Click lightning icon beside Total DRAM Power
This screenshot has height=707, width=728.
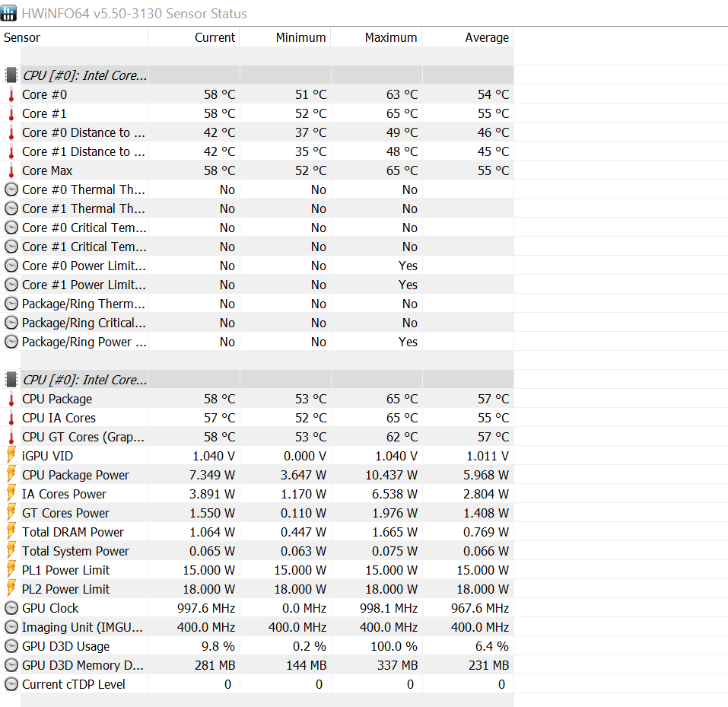(x=11, y=532)
